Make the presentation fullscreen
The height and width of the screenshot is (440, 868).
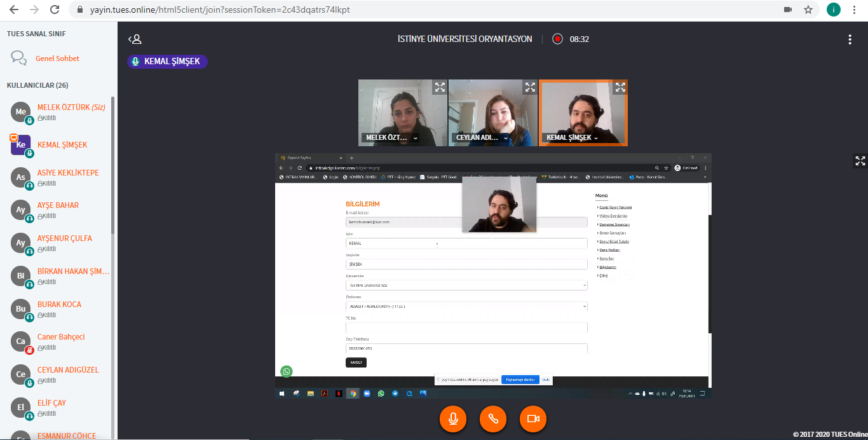[860, 161]
